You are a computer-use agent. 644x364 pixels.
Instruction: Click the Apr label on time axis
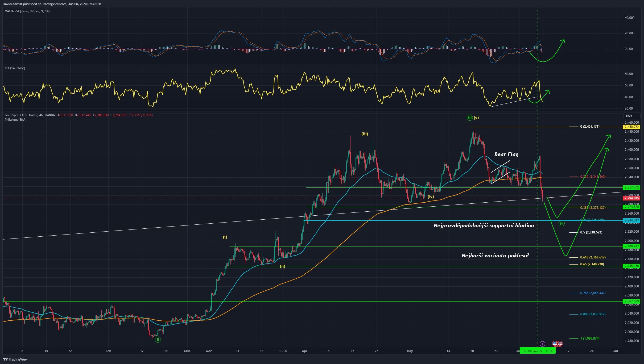tap(304, 351)
